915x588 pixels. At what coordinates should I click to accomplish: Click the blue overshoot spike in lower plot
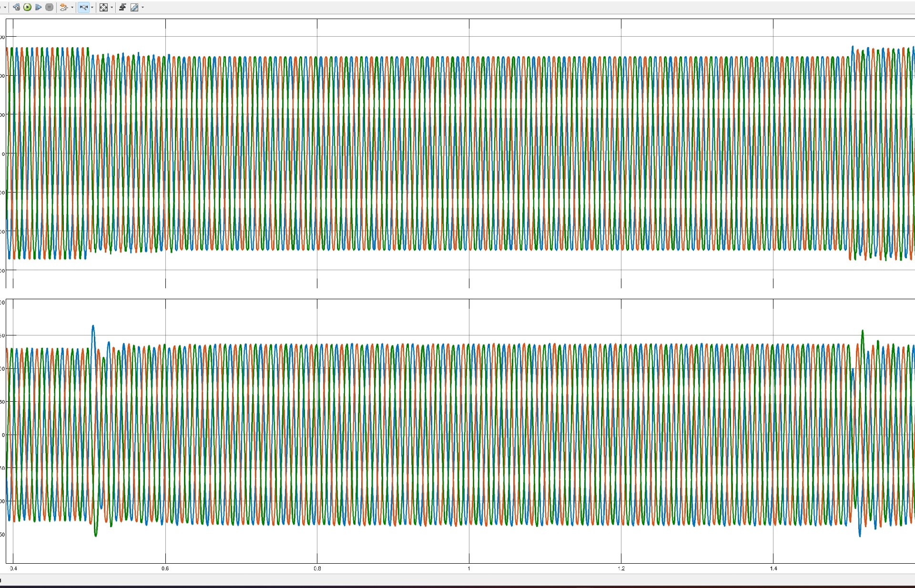click(93, 329)
